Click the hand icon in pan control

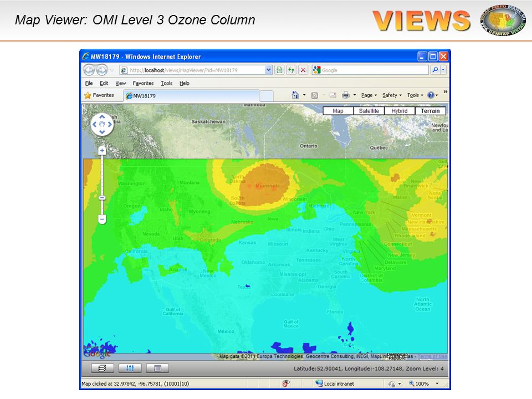[102, 125]
